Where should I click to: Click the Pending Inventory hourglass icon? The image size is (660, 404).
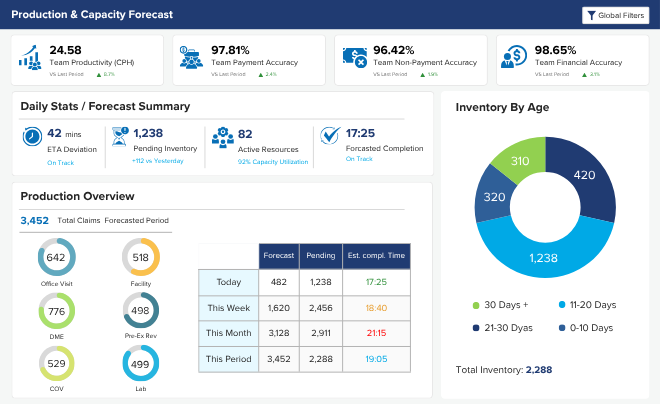[120, 136]
